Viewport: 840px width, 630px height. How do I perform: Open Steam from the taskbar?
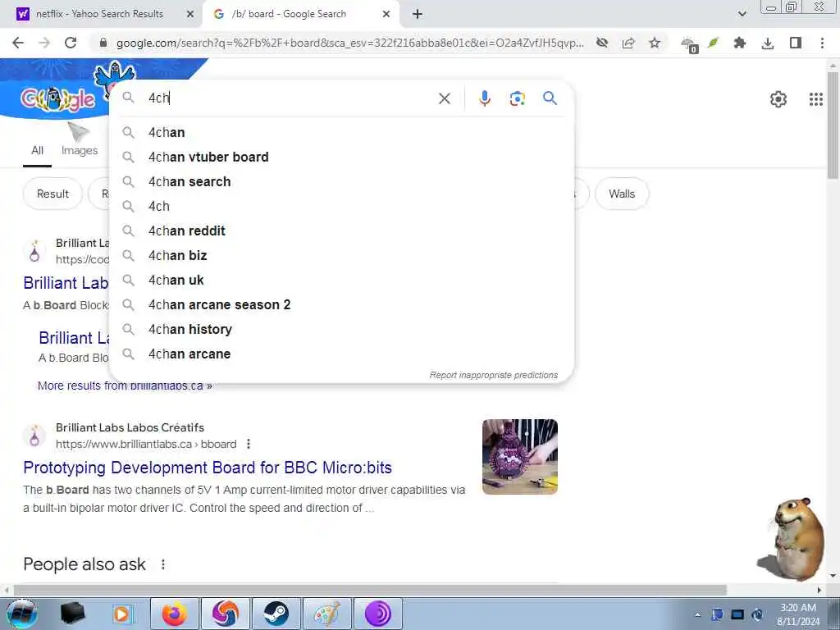pyautogui.click(x=276, y=614)
